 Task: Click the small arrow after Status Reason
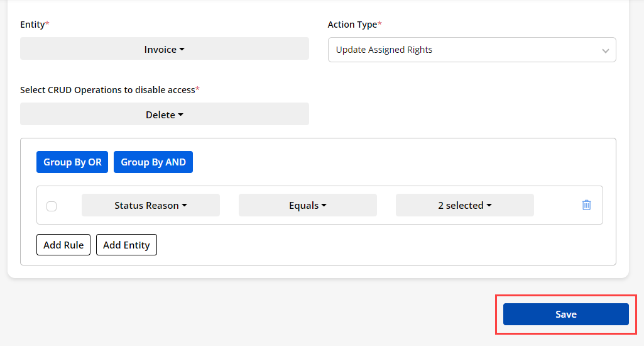coord(185,206)
